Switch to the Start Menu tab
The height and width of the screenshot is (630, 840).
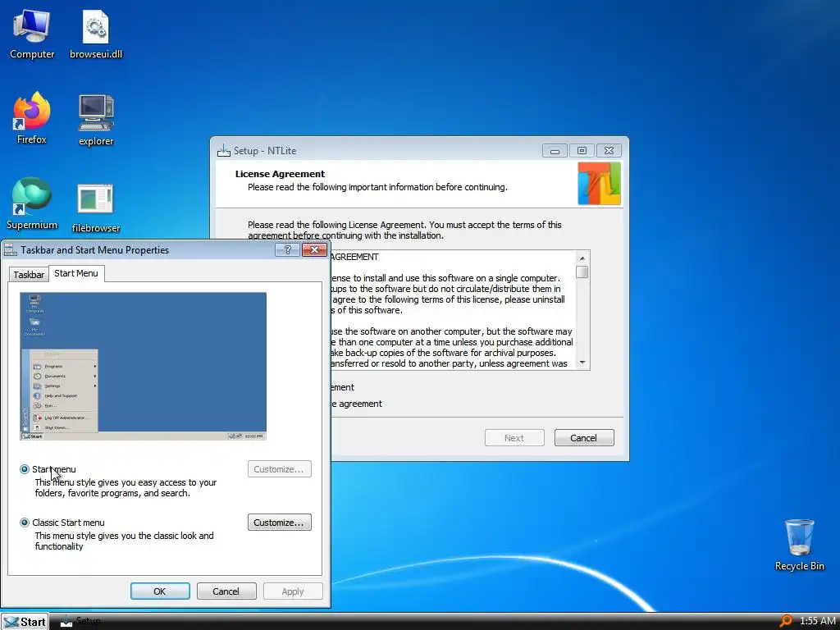(x=76, y=273)
